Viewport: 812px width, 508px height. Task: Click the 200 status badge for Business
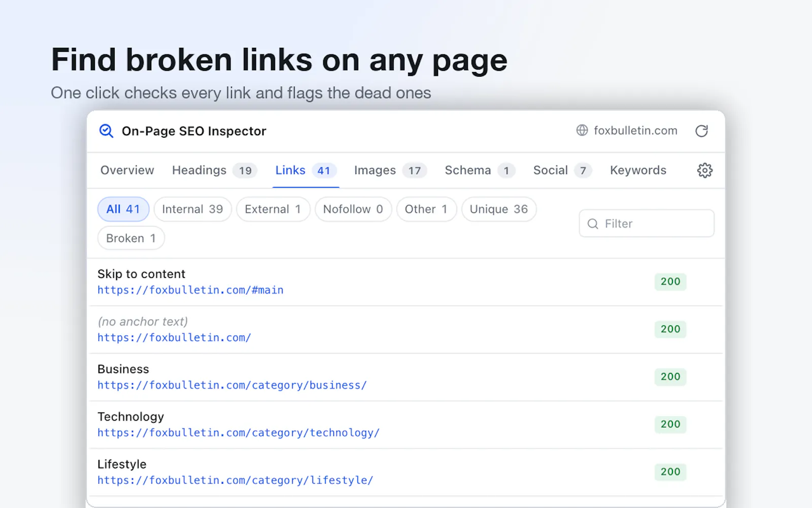point(670,377)
